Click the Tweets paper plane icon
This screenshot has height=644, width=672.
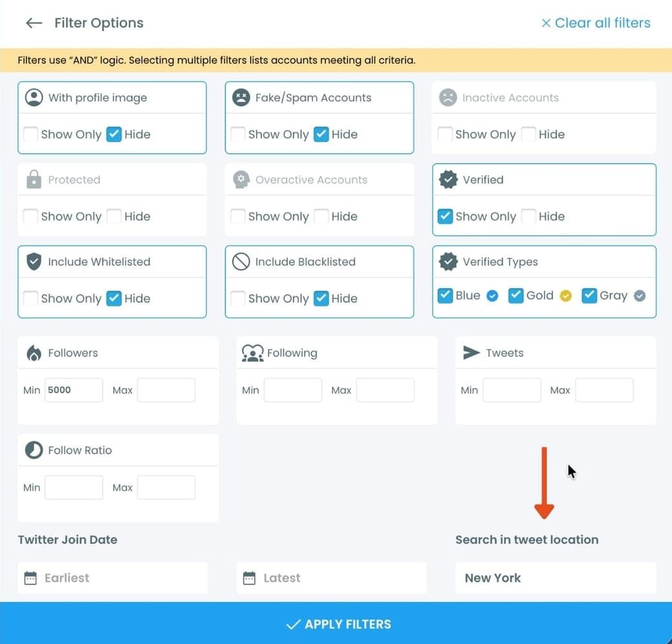pyautogui.click(x=471, y=352)
